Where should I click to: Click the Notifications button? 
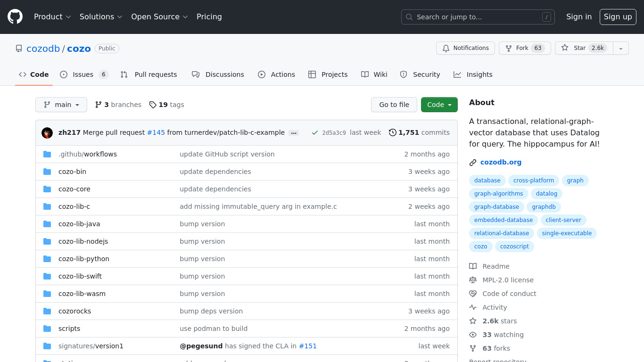click(x=465, y=48)
